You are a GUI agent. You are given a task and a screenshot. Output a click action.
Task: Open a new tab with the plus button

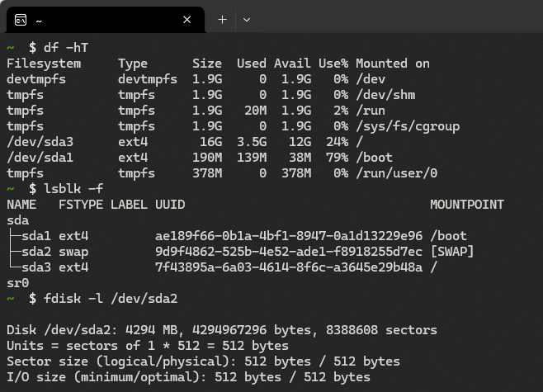tap(222, 18)
